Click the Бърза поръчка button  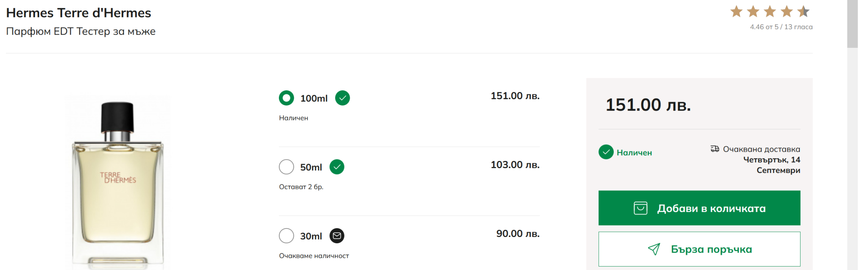[699, 249]
